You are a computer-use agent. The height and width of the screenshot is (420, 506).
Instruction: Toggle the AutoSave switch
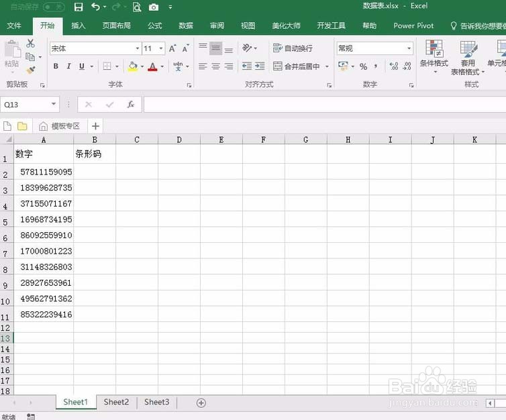click(x=54, y=7)
